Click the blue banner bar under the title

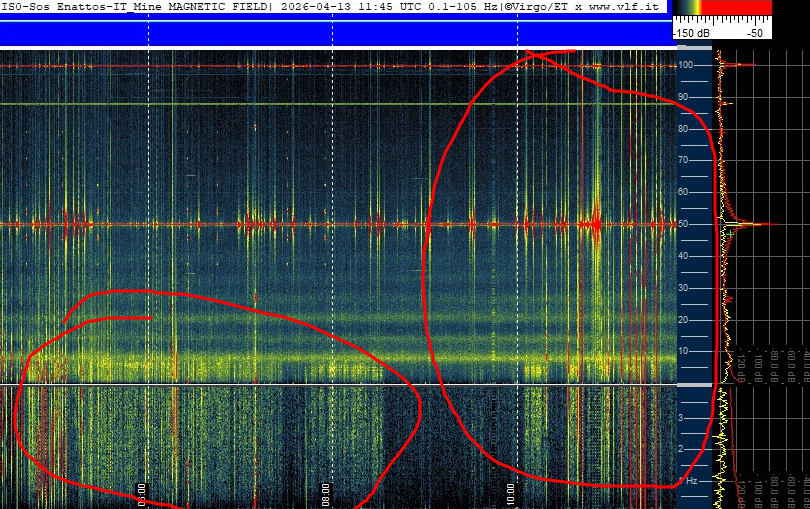click(335, 33)
